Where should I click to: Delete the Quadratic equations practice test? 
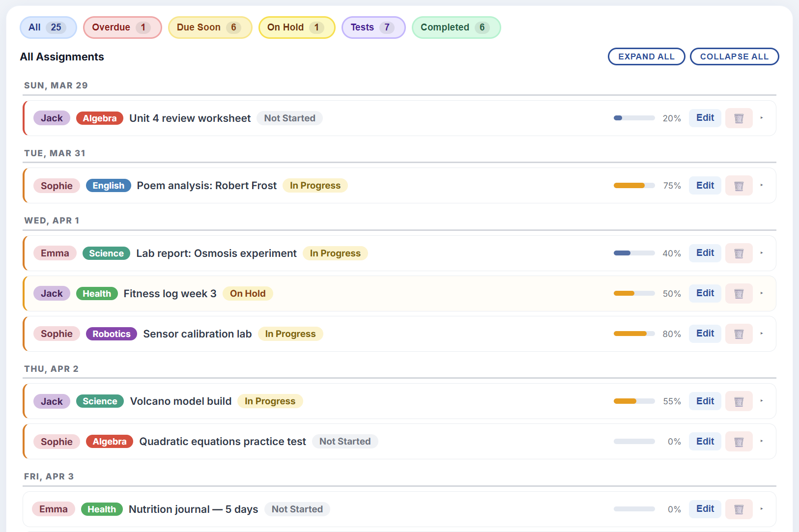(739, 441)
